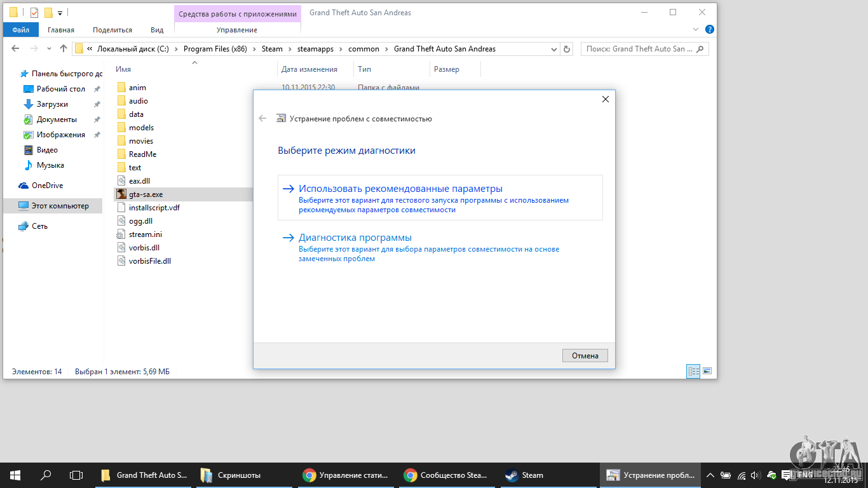
Task: Open quick access toolbar customize dropdown
Action: pos(60,13)
